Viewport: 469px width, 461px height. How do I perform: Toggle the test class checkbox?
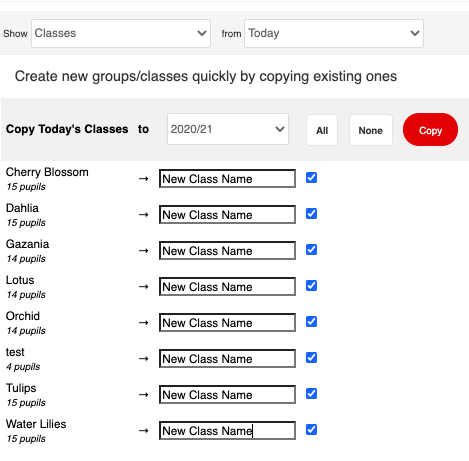[x=311, y=358]
